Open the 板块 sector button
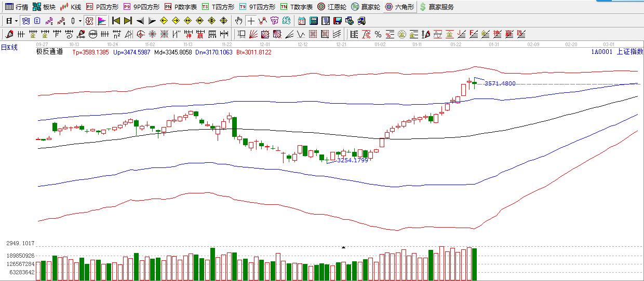The image size is (644, 281). (44, 7)
